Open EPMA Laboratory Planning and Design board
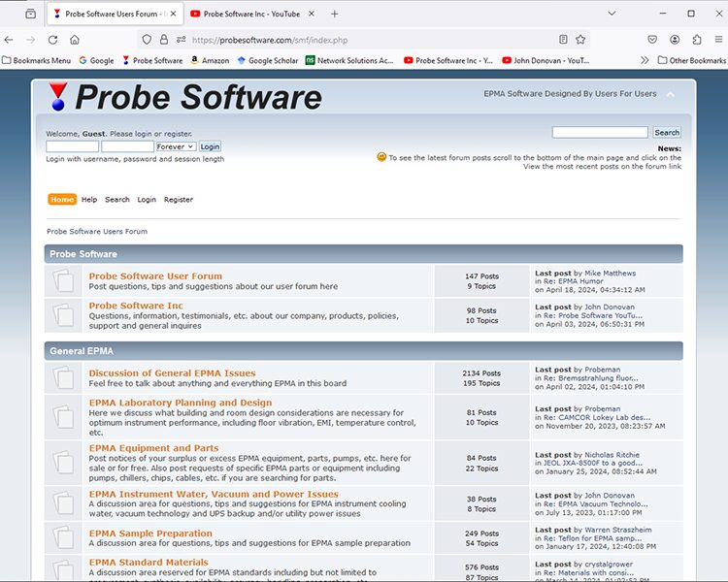The image size is (728, 582). 181,403
